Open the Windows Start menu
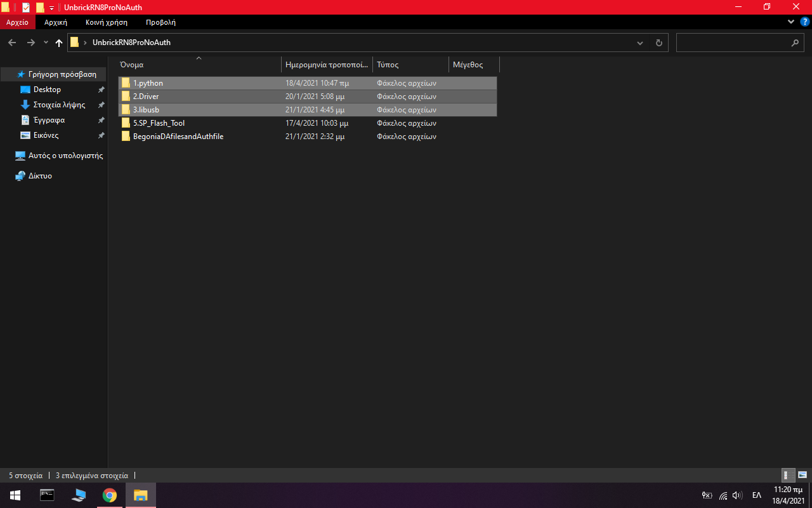Screen dimensions: 812x508 point(15,495)
